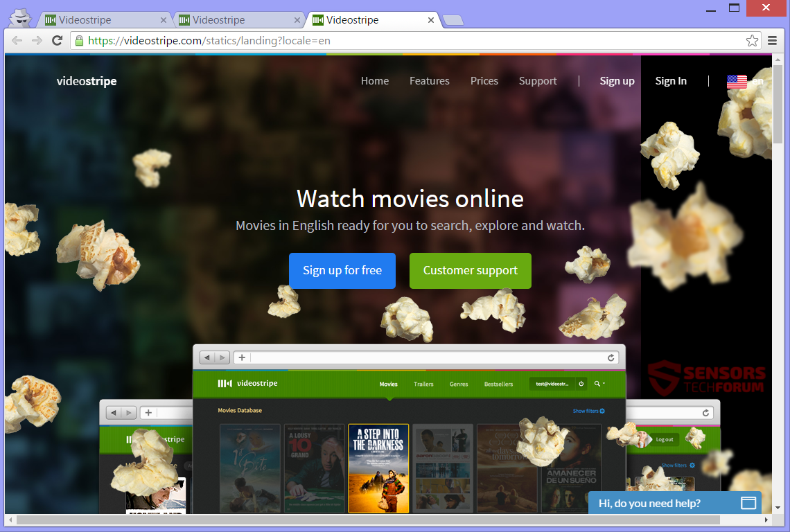Viewport: 790px width, 532px height.
Task: Click the reload icon in the right mockup
Action: pos(706,413)
